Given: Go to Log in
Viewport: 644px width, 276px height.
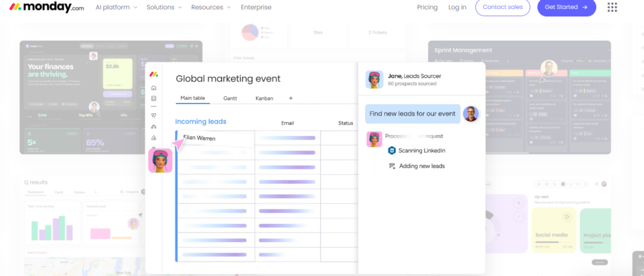Looking at the screenshot, I should (x=457, y=8).
